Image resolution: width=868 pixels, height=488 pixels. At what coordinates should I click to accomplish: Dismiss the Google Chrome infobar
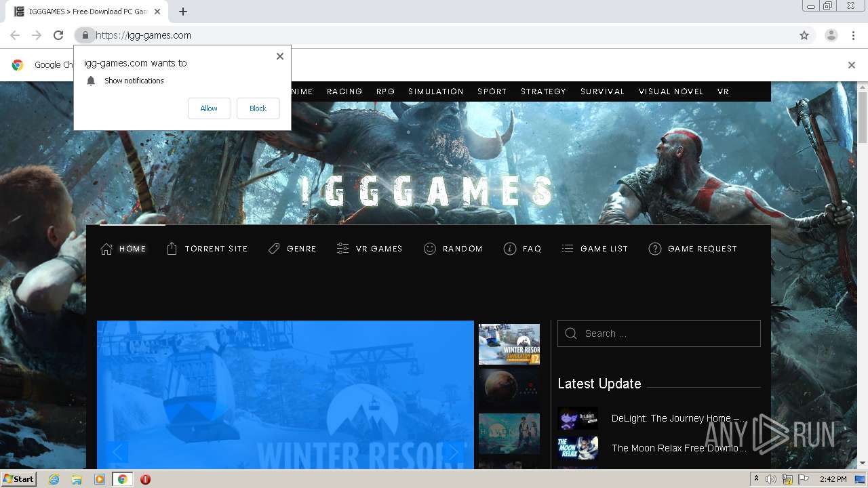point(851,65)
